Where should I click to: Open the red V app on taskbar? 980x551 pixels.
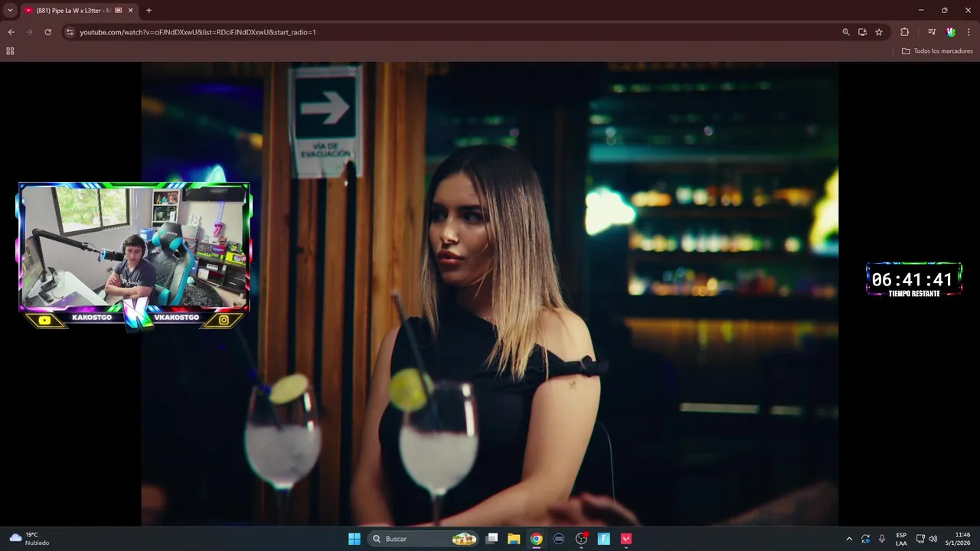tap(626, 539)
